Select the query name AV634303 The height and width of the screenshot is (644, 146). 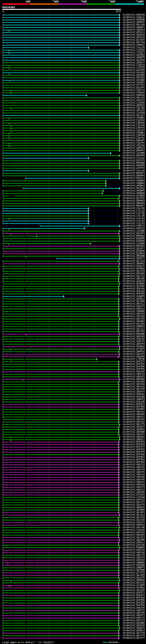coord(8,8)
